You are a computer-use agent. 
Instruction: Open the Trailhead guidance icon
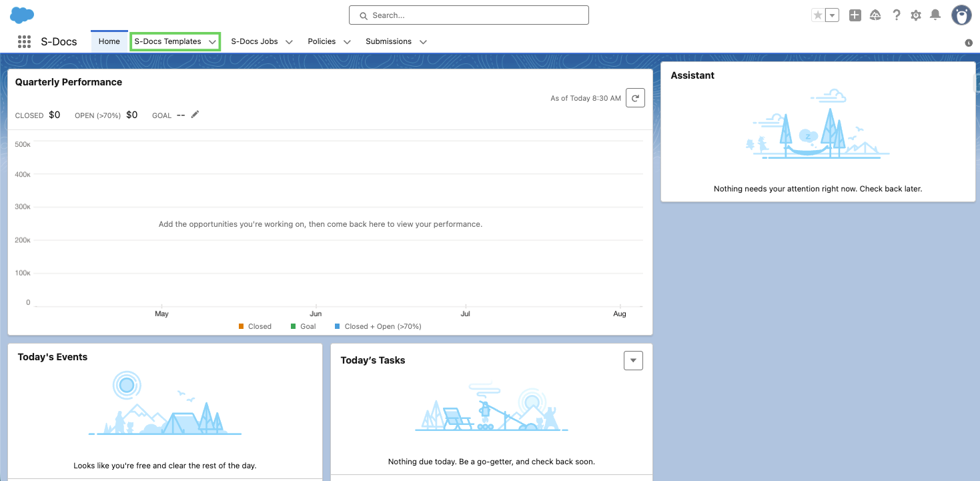[876, 15]
